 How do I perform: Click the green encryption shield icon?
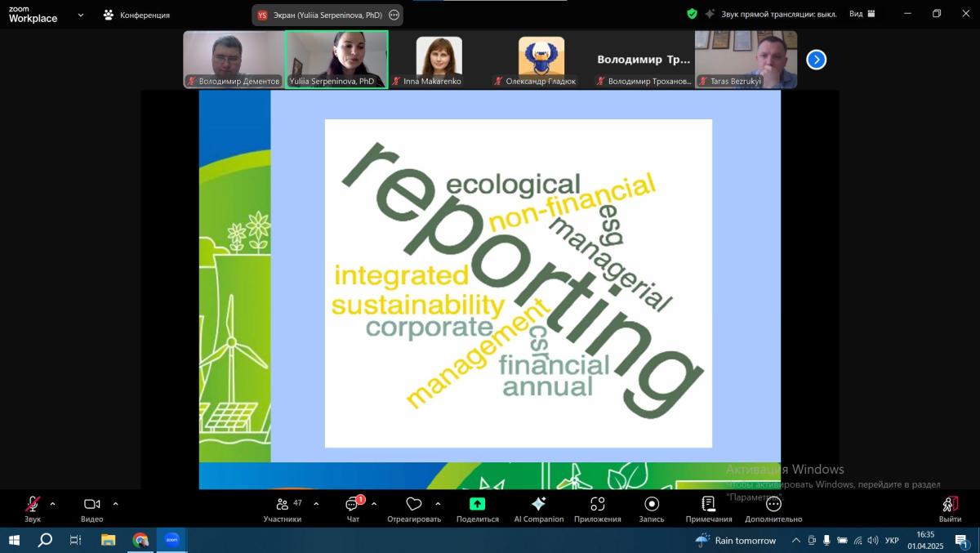[692, 14]
